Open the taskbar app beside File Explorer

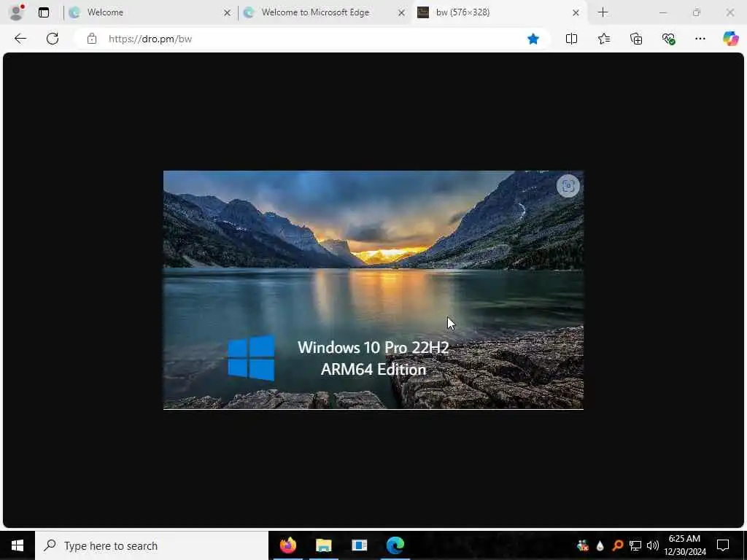click(x=360, y=545)
